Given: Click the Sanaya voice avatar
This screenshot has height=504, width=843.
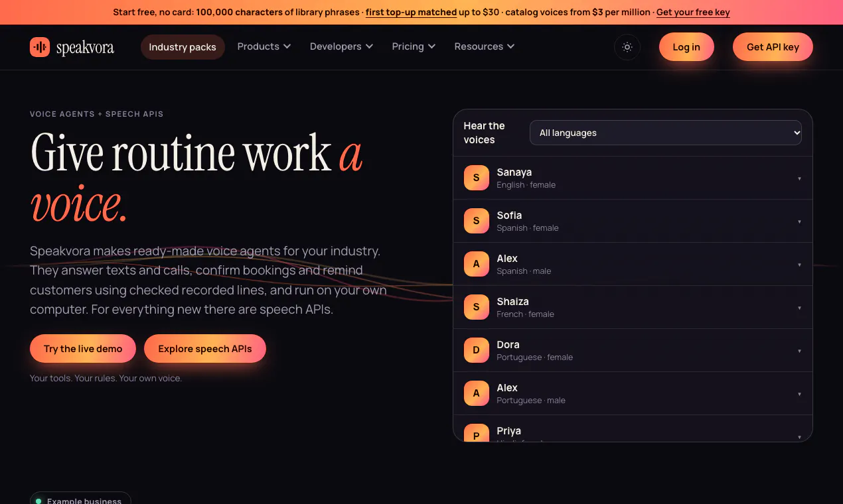Looking at the screenshot, I should [x=477, y=178].
